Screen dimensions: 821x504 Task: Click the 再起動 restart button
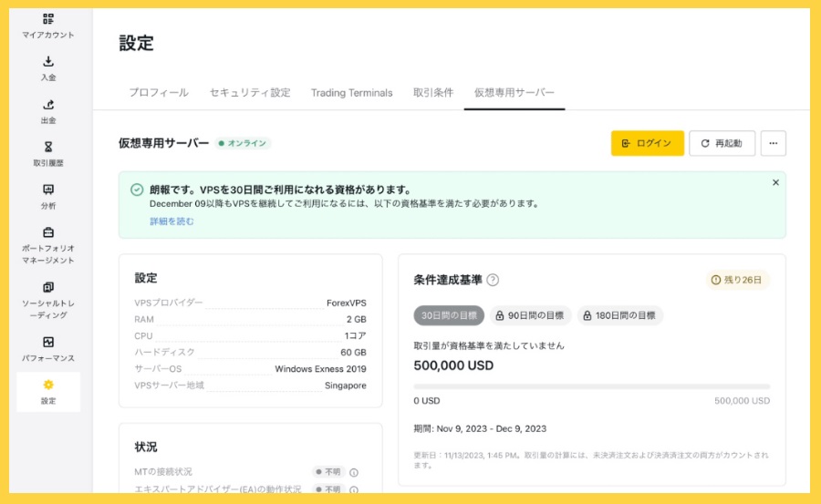(x=722, y=143)
